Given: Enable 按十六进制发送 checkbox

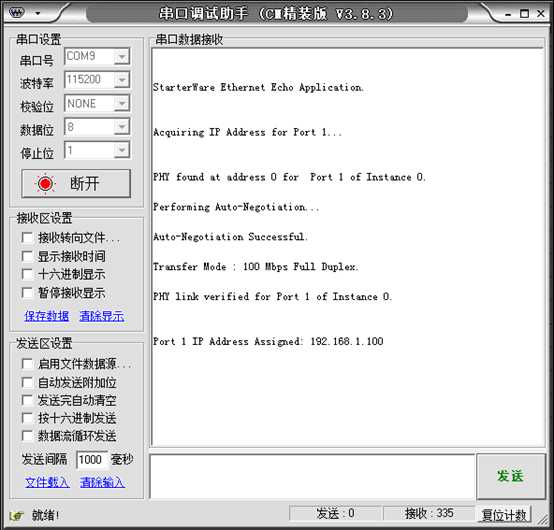Looking at the screenshot, I should 27,418.
